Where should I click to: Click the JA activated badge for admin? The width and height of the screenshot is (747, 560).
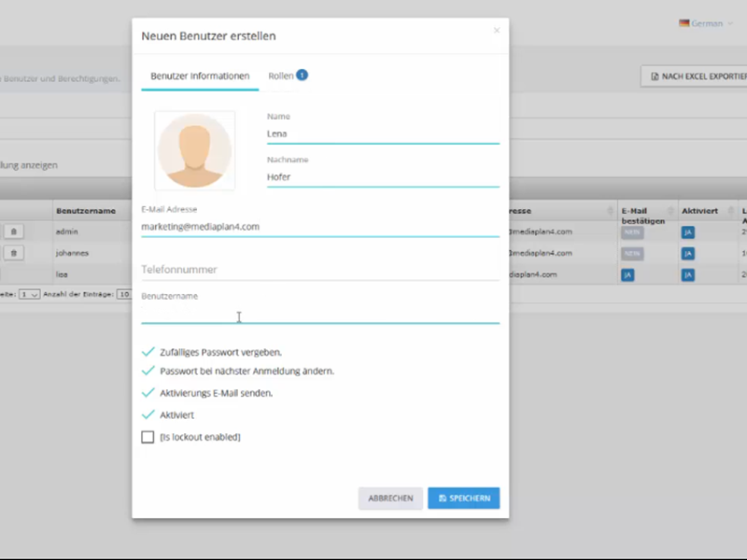[688, 232]
